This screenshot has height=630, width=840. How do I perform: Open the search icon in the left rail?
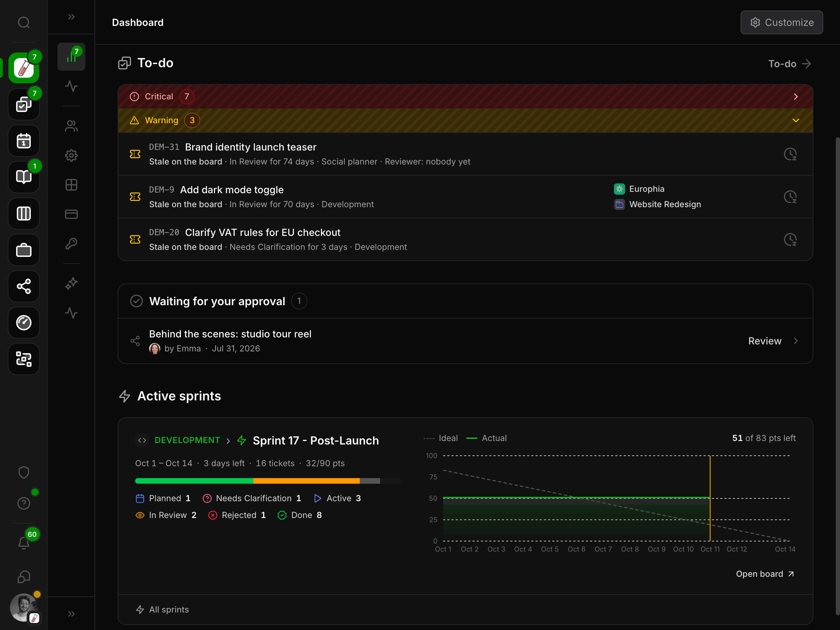point(23,22)
